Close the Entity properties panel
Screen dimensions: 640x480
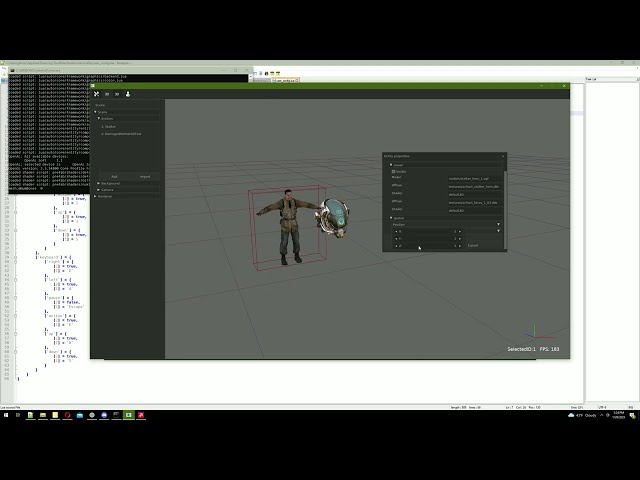pos(503,156)
